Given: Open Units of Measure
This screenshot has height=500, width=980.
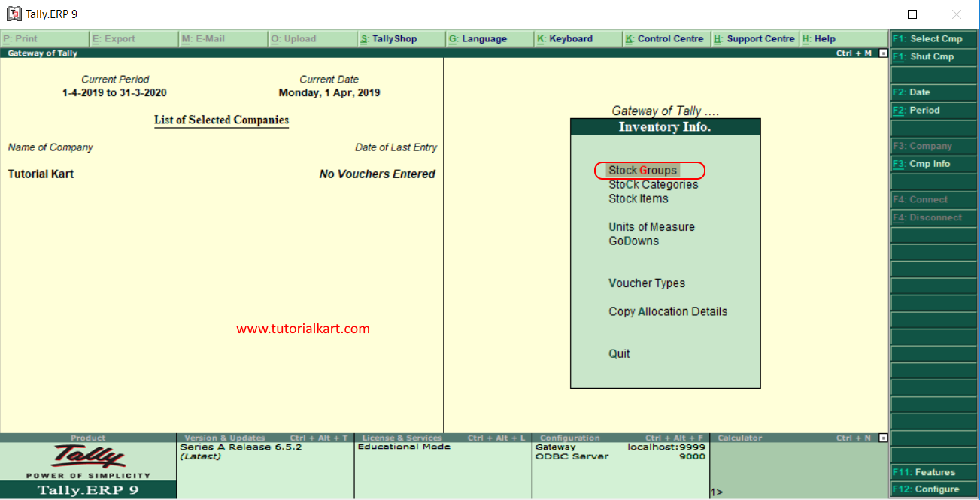Looking at the screenshot, I should click(652, 227).
